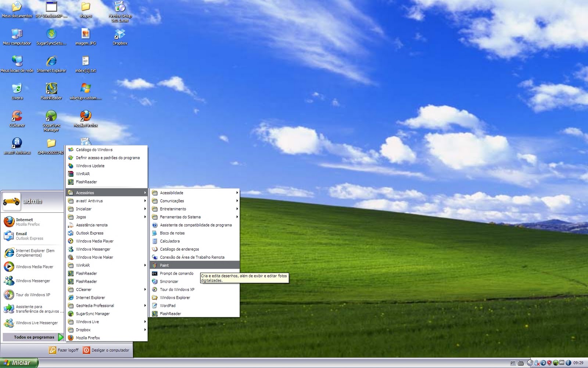
Task: Open Bloco de notas from Acessórios
Action: (195, 233)
